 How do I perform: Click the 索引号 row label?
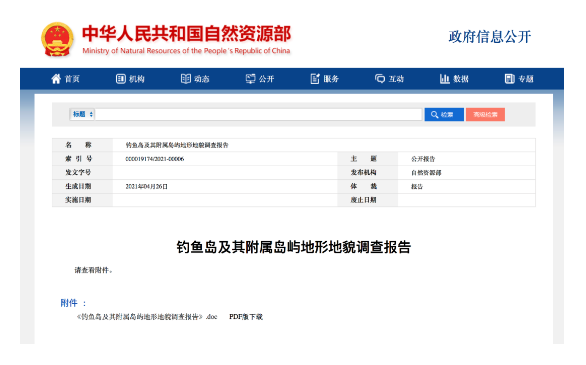click(x=78, y=159)
